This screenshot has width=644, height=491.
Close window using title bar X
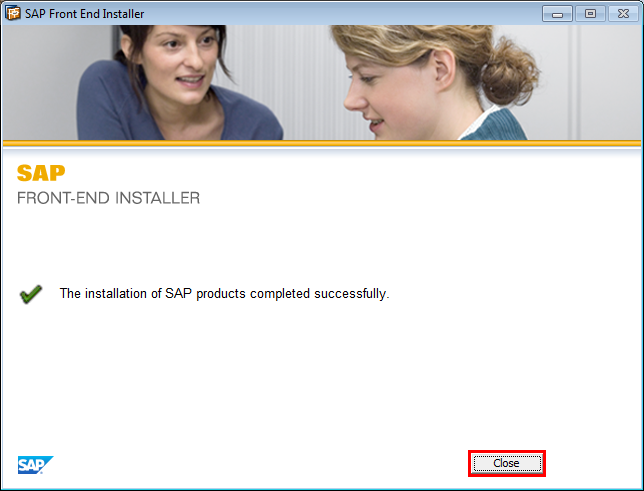622,13
